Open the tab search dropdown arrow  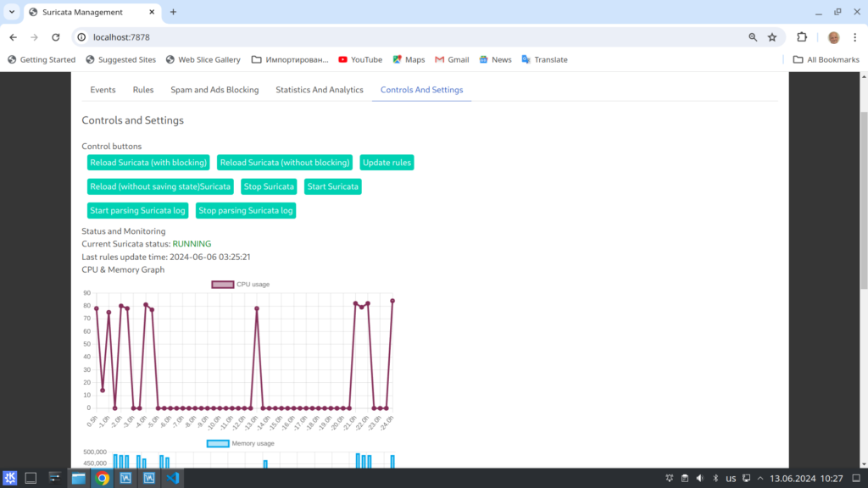click(x=12, y=12)
